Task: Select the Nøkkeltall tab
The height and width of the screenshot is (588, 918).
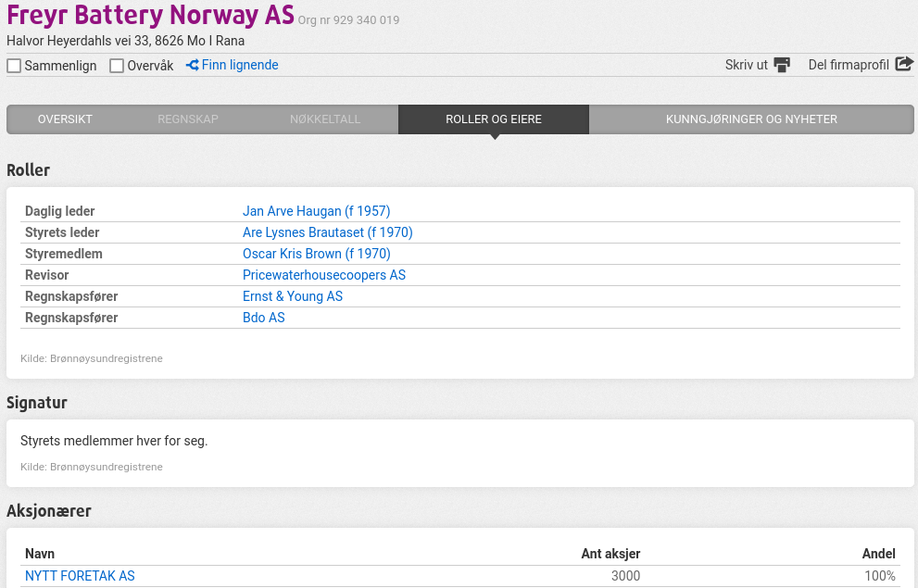Action: click(x=325, y=119)
